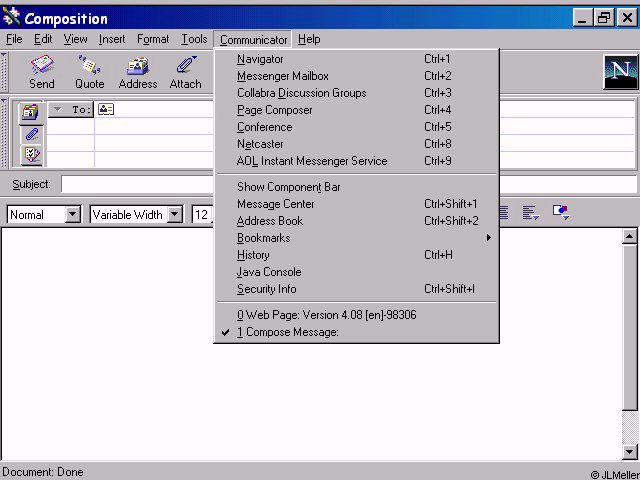640x480 pixels.
Task: Click the toolbar collapse grip handle
Action: tap(4, 72)
